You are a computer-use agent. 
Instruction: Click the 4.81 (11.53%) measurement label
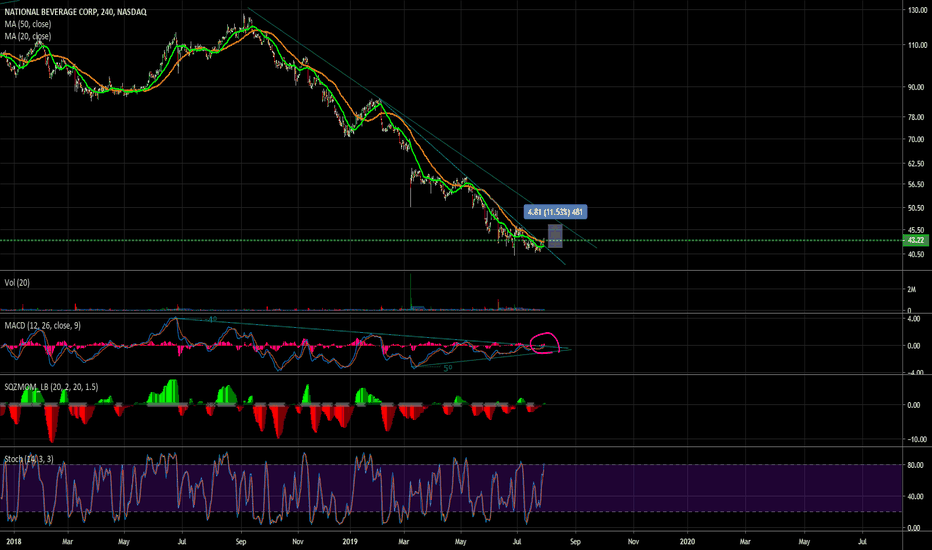pyautogui.click(x=555, y=212)
